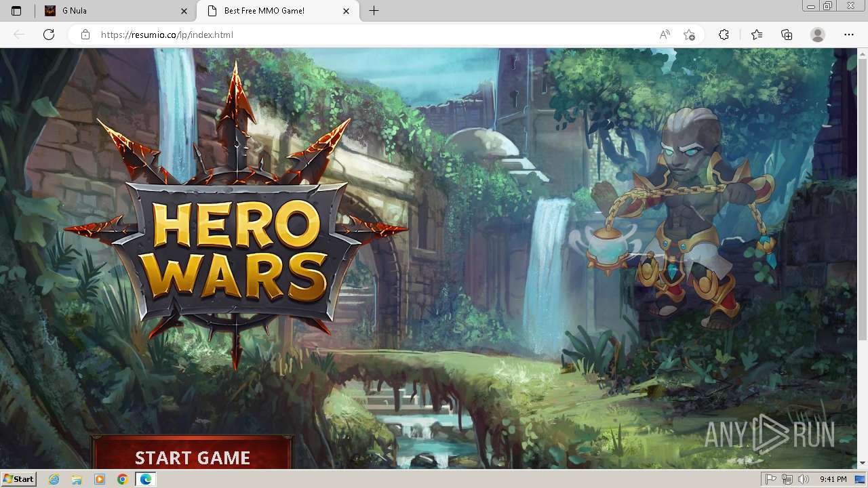
Task: Switch to the G Nula tab
Action: tap(116, 11)
